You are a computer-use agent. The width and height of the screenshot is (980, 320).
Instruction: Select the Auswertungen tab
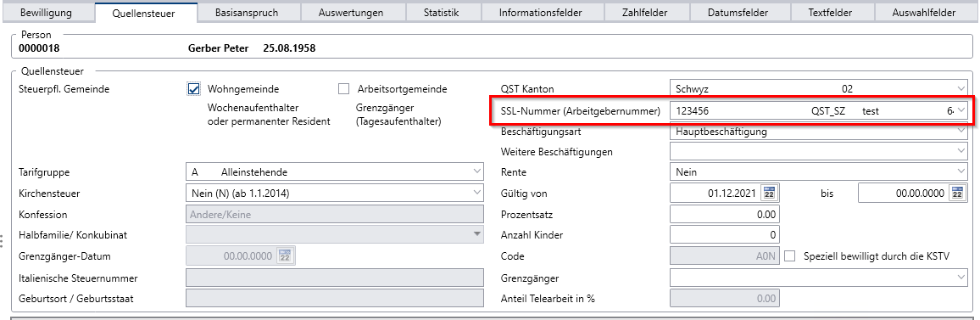pyautogui.click(x=351, y=13)
